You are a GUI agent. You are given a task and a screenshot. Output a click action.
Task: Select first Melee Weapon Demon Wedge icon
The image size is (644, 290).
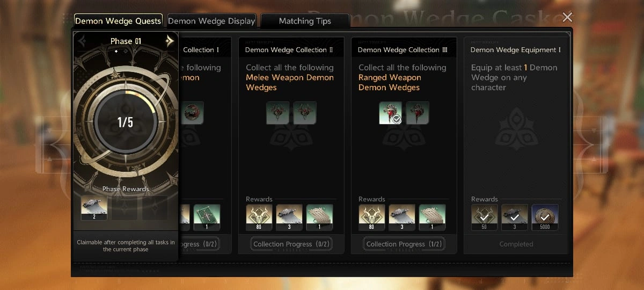[x=277, y=113]
